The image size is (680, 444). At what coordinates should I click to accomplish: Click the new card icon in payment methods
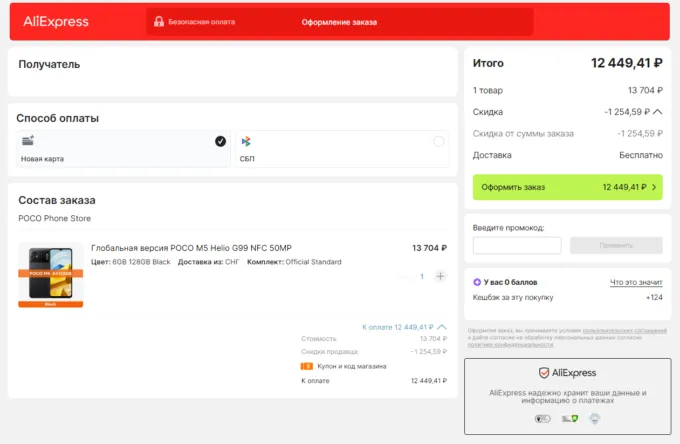pyautogui.click(x=28, y=141)
